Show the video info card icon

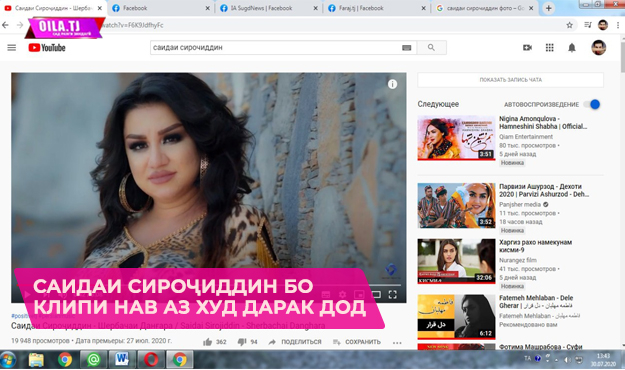pos(392,84)
